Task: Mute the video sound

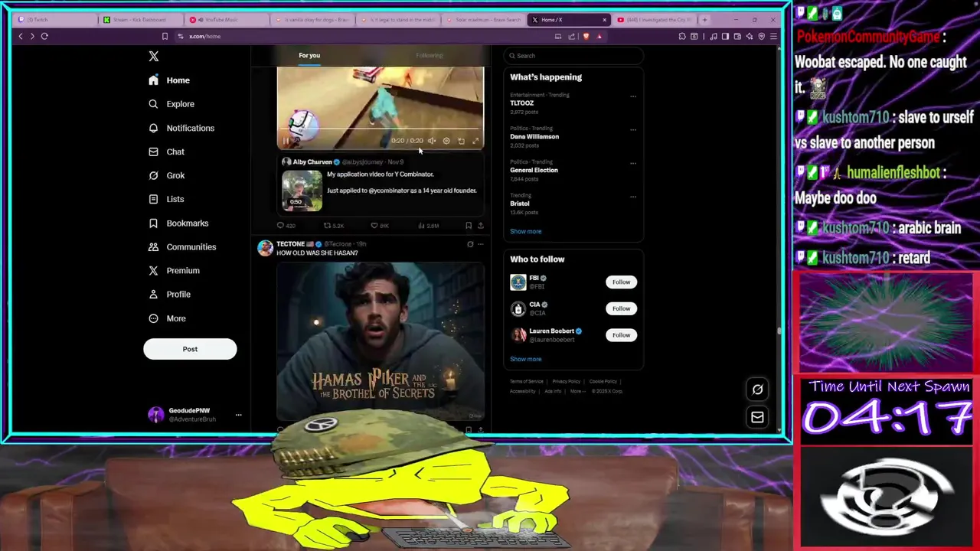Action: pyautogui.click(x=432, y=141)
